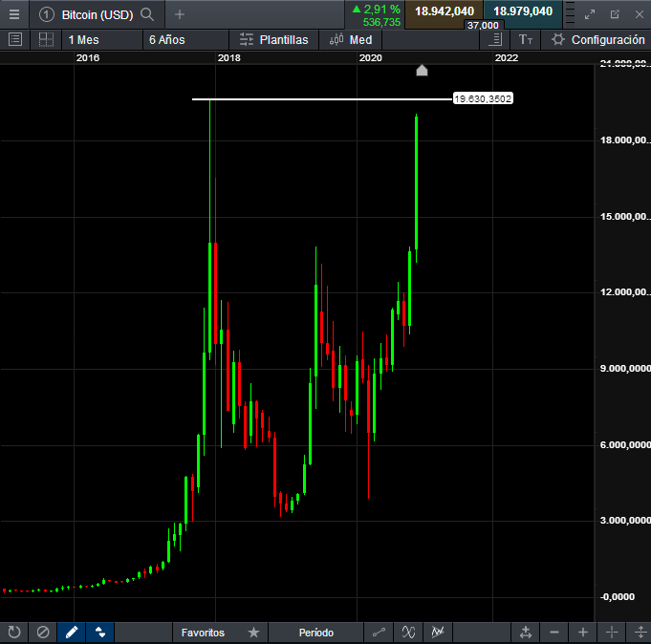Image resolution: width=651 pixels, height=644 pixels.
Task: Click the 3.000,0000 price axis label
Action: coord(625,521)
